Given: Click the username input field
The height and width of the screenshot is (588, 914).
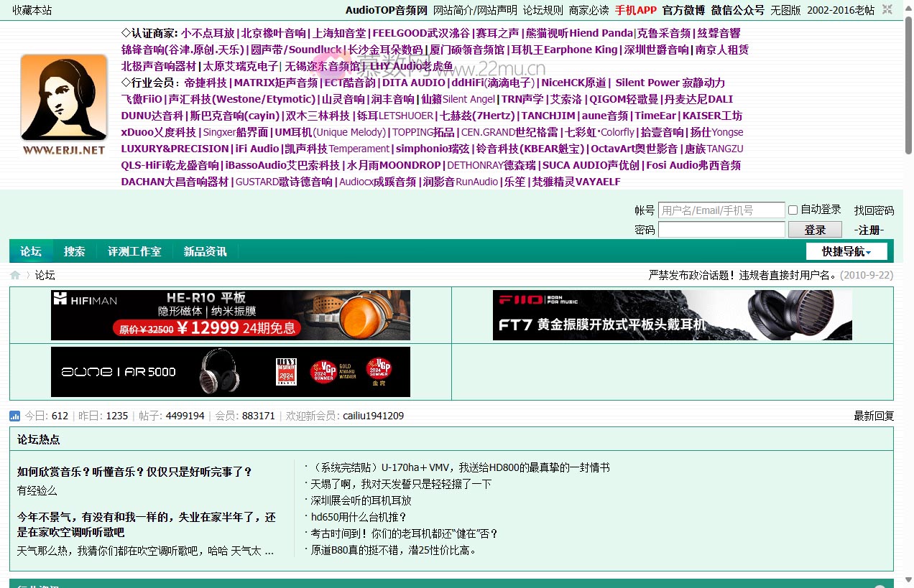Looking at the screenshot, I should [x=721, y=209].
